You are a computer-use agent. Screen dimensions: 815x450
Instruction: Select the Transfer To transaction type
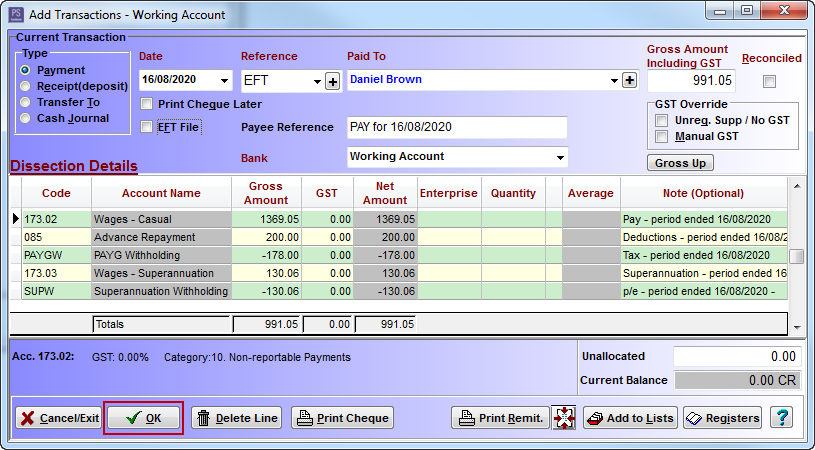click(25, 102)
